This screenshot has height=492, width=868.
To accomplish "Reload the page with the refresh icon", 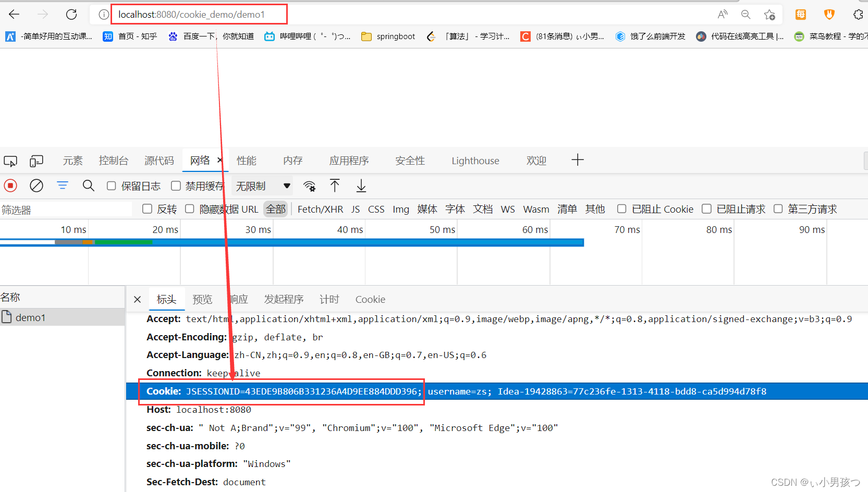I will point(71,15).
